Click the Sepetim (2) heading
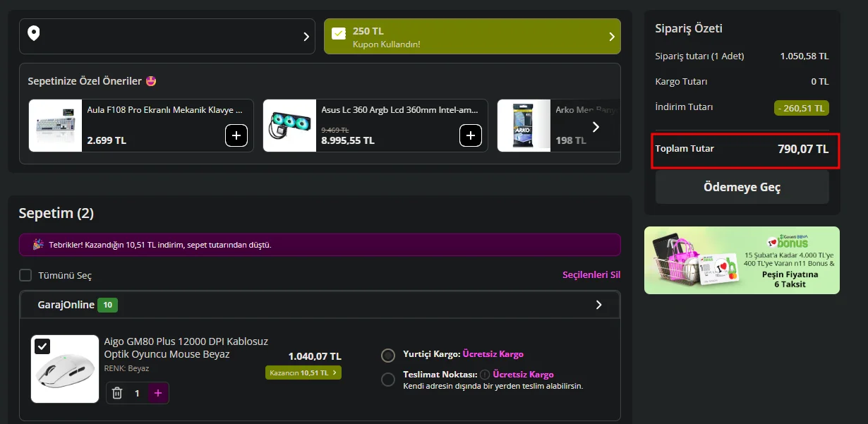 [56, 213]
